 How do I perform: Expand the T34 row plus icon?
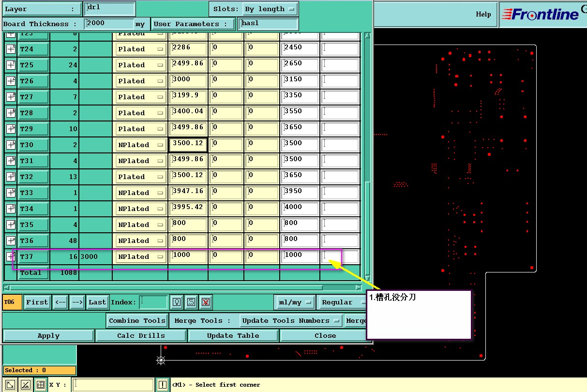pos(11,209)
